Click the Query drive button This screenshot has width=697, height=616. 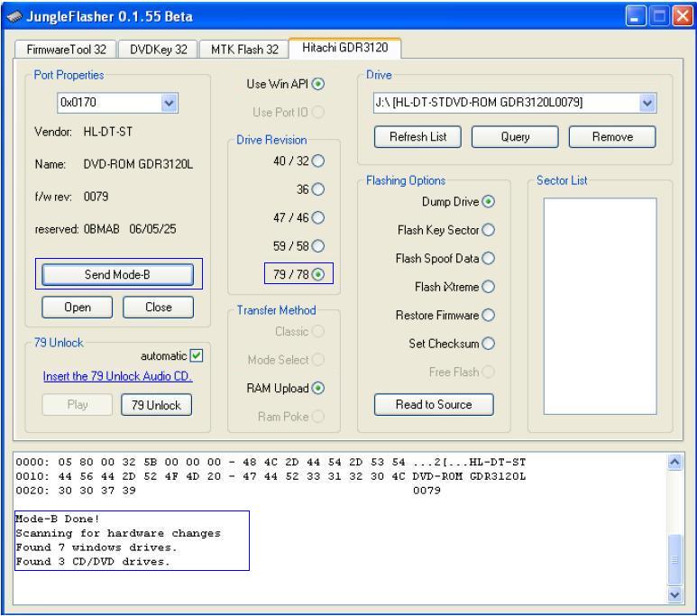[x=515, y=136]
